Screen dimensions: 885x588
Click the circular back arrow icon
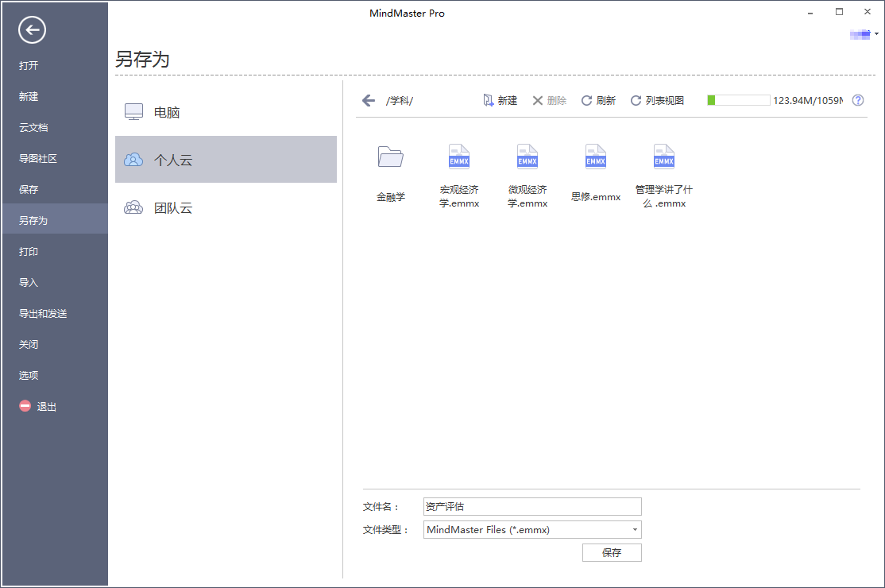point(32,30)
